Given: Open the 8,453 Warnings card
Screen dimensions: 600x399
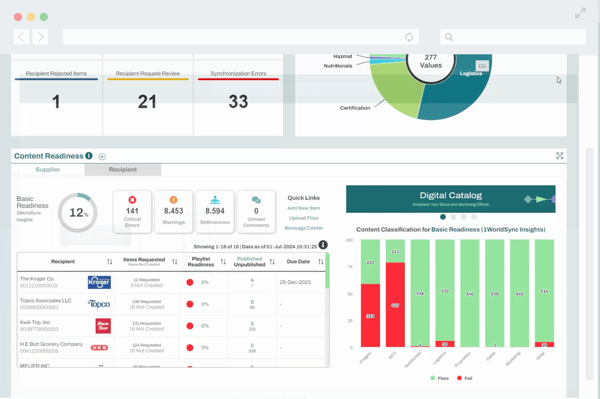Looking at the screenshot, I should (173, 212).
